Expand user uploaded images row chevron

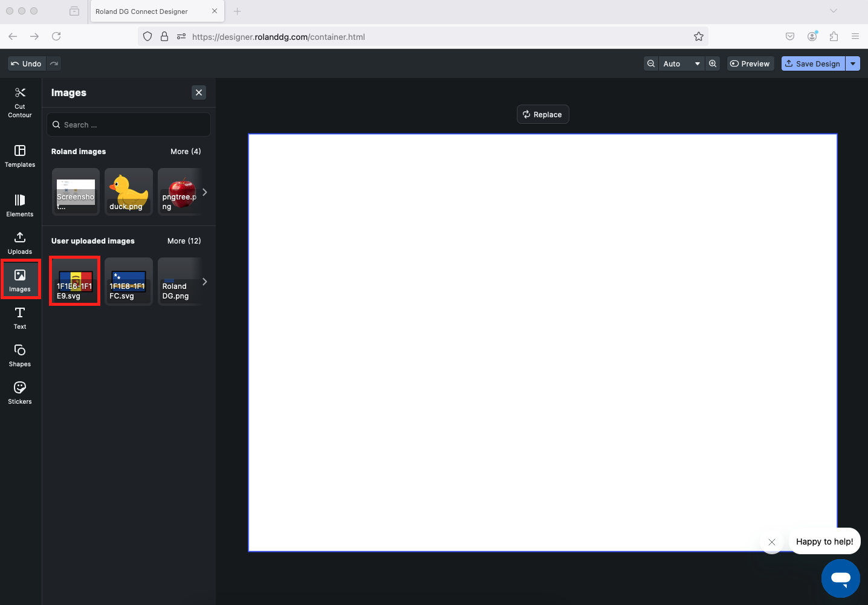[x=205, y=282]
